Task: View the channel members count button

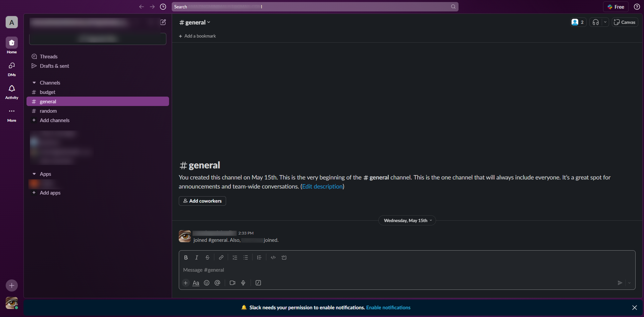Action: coord(578,22)
